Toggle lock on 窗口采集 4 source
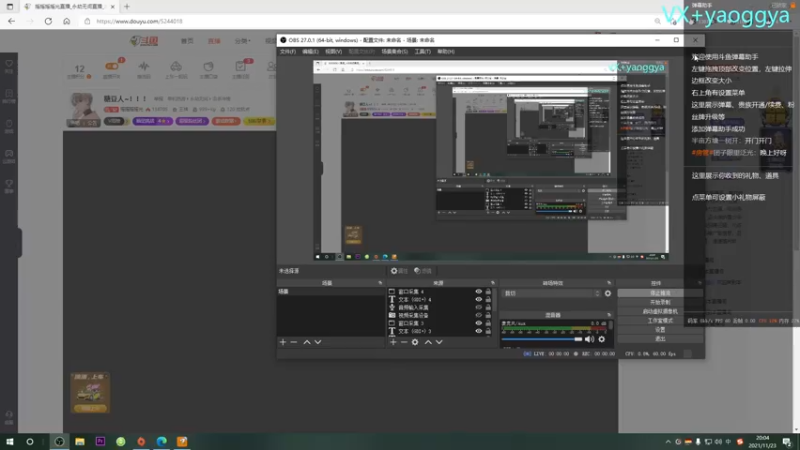Viewport: 800px width, 450px height. click(488, 292)
